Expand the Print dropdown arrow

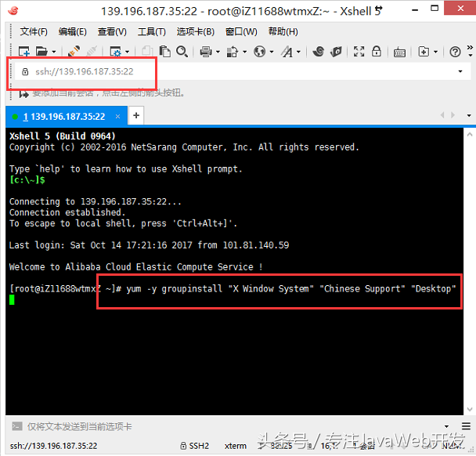(218, 52)
